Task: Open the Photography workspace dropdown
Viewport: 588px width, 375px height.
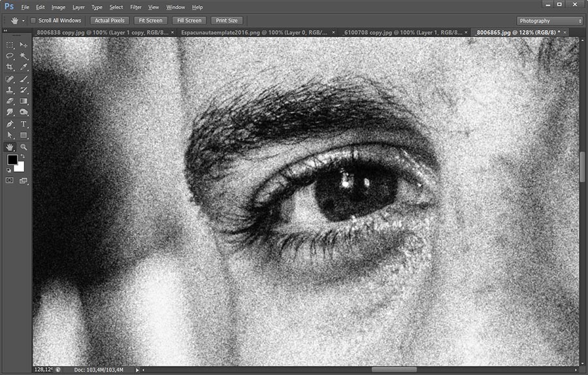Action: [549, 21]
